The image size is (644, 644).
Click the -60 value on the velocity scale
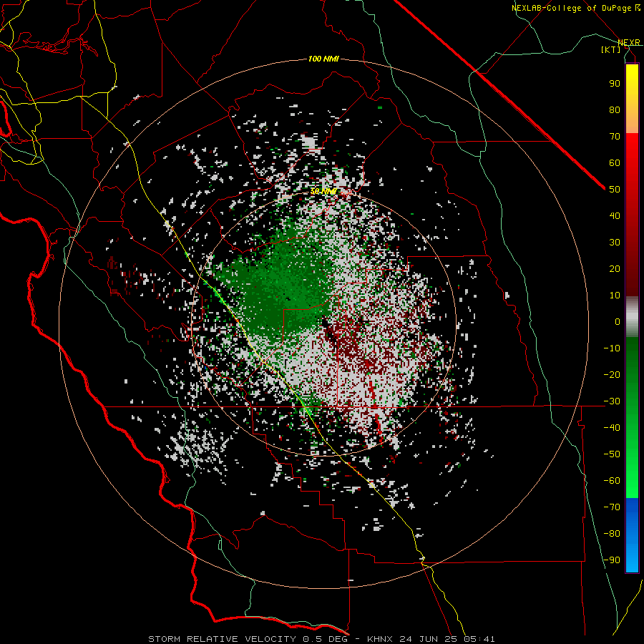tap(612, 481)
